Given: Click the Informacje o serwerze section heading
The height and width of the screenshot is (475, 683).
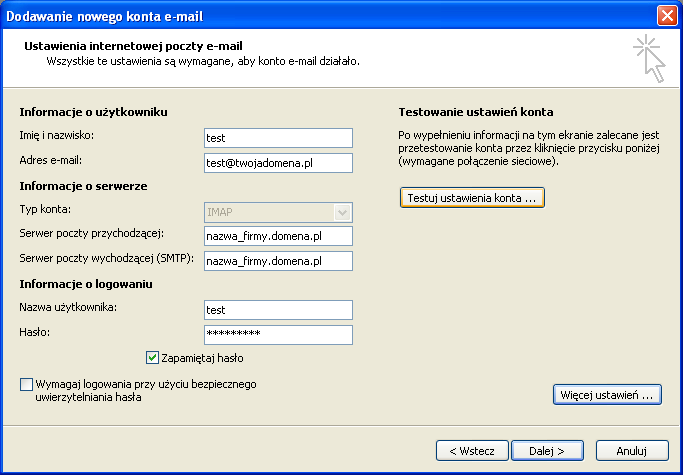Looking at the screenshot, I should [x=83, y=186].
